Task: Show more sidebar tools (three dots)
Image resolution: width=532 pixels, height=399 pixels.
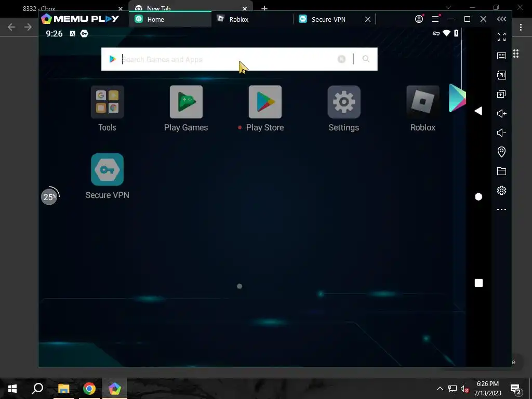Action: pyautogui.click(x=501, y=209)
